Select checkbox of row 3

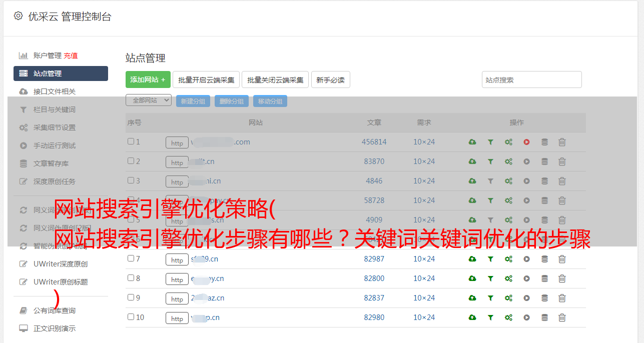131,180
